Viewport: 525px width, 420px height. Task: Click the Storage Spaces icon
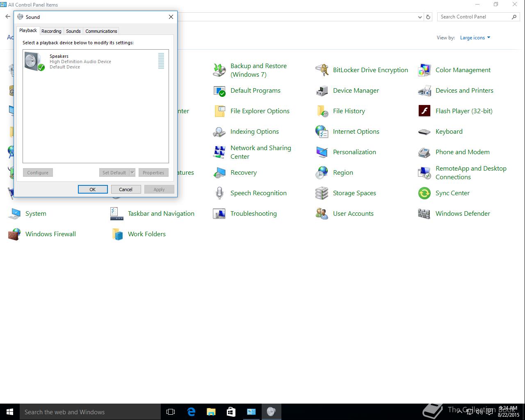322,193
